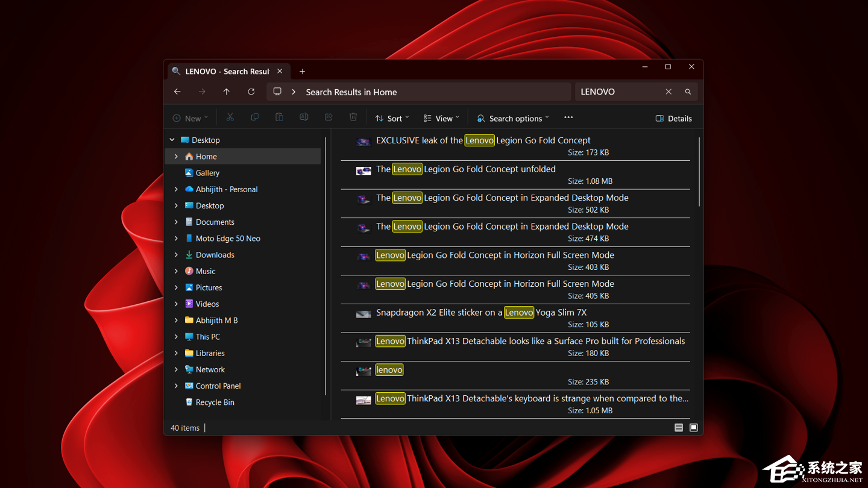
Task: Open the New dropdown menu
Action: [x=190, y=118]
